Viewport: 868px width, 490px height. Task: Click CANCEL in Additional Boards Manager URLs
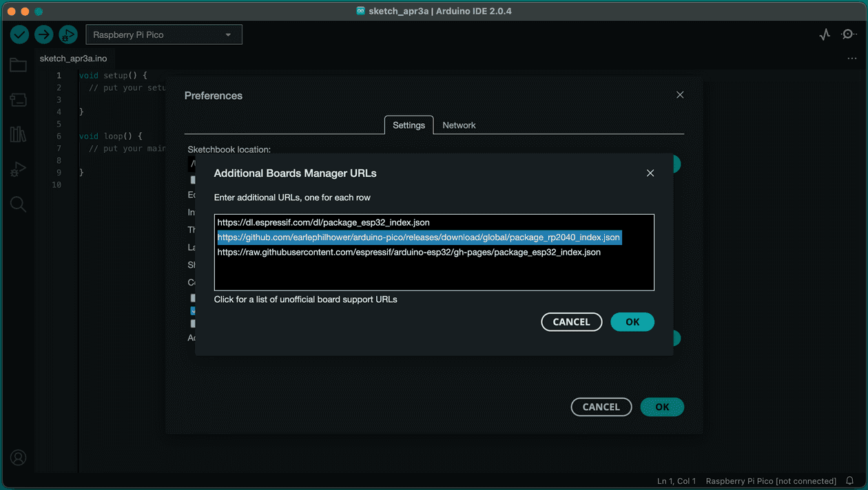tap(572, 322)
